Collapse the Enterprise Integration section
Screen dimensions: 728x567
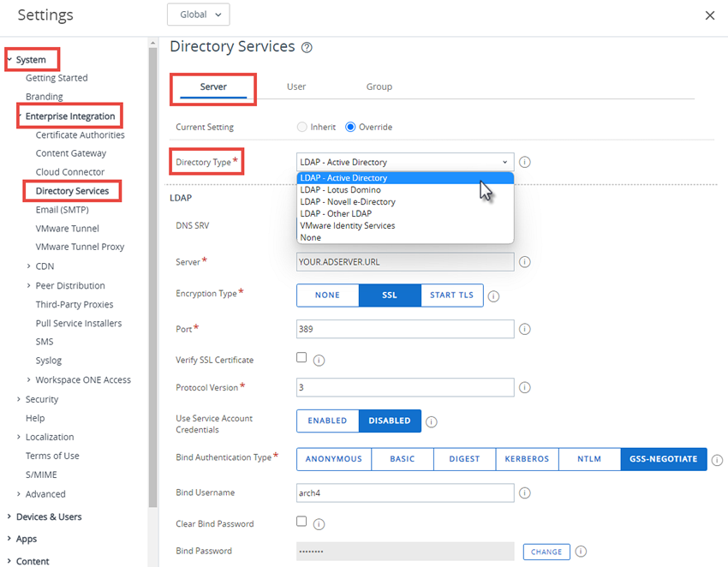point(20,116)
